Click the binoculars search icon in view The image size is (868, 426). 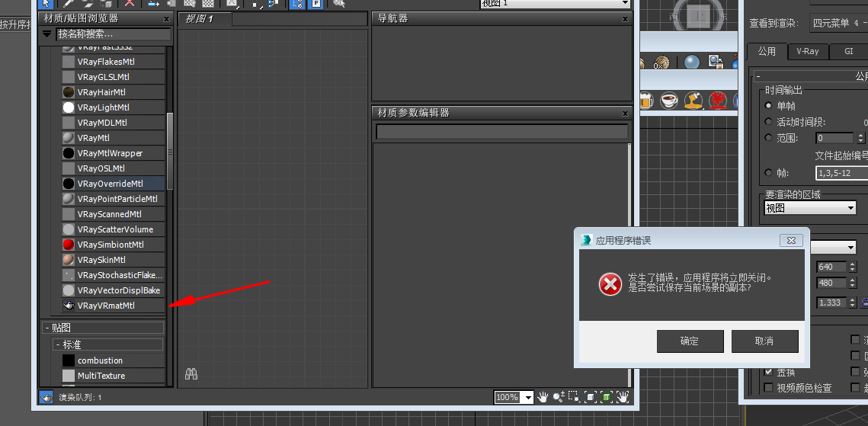click(191, 374)
